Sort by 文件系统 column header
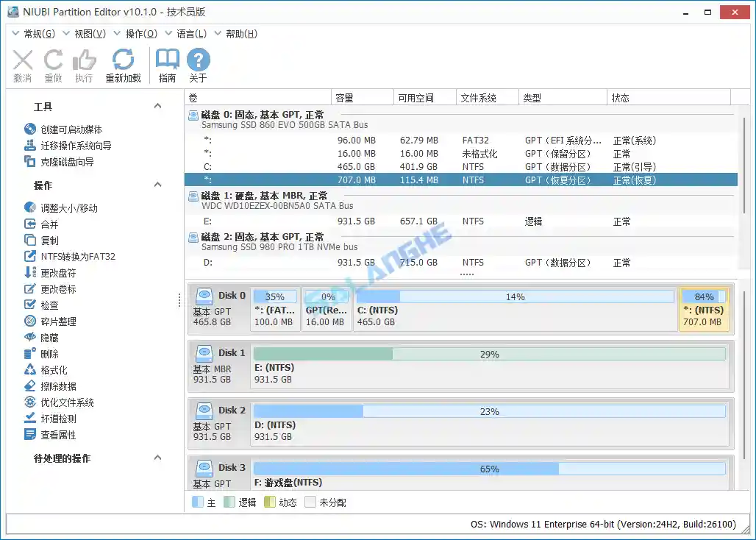The width and height of the screenshot is (756, 540). 488,98
